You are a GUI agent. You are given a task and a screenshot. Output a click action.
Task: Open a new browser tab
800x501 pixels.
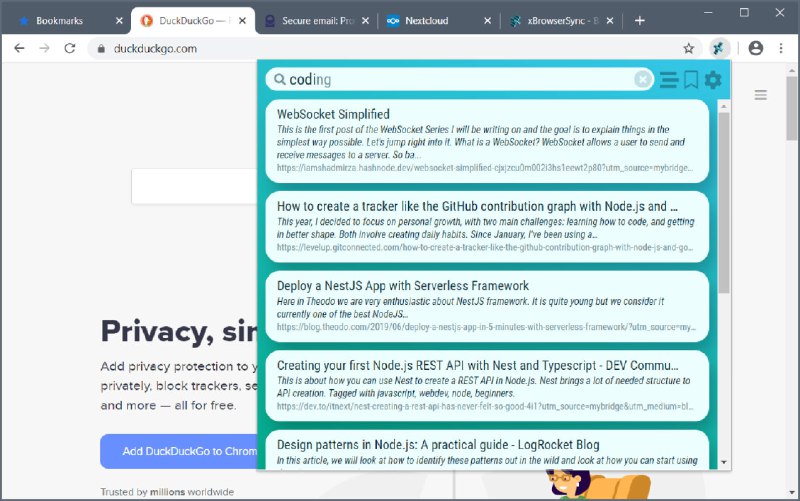[x=640, y=21]
